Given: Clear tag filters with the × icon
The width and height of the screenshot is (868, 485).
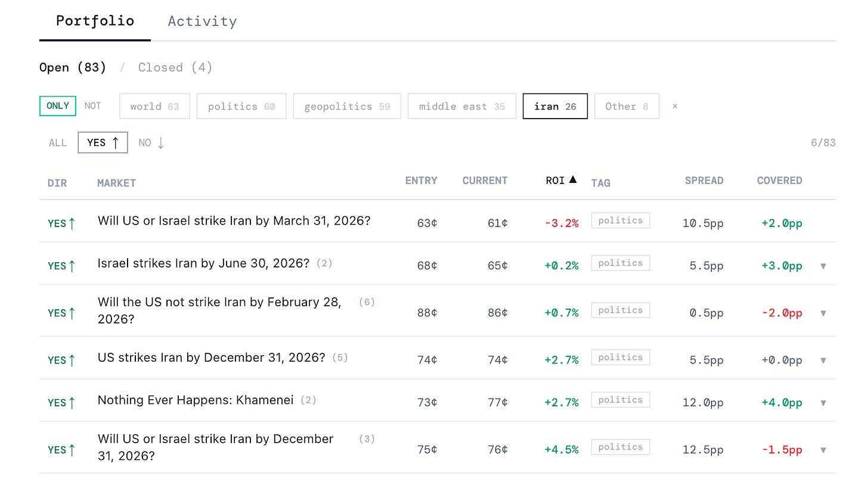Looking at the screenshot, I should click(x=675, y=106).
